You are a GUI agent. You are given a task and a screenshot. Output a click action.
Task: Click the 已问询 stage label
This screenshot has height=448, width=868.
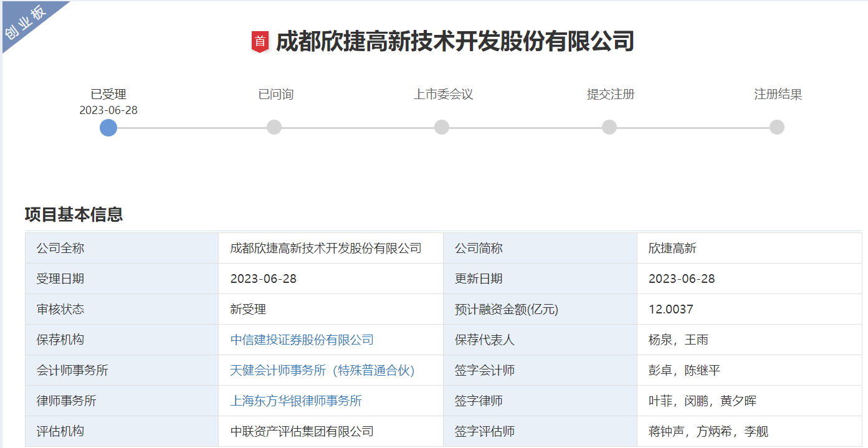coord(276,94)
